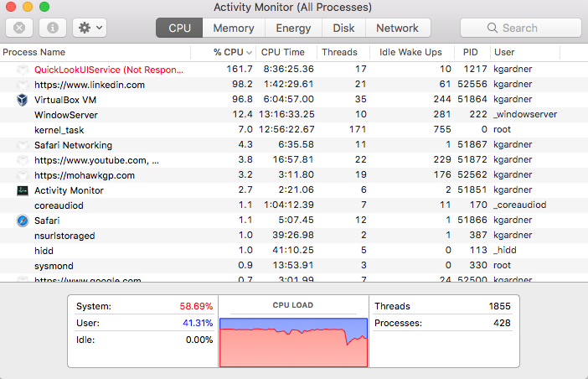Switch to the Energy tab
This screenshot has height=379, width=588.
click(x=293, y=28)
